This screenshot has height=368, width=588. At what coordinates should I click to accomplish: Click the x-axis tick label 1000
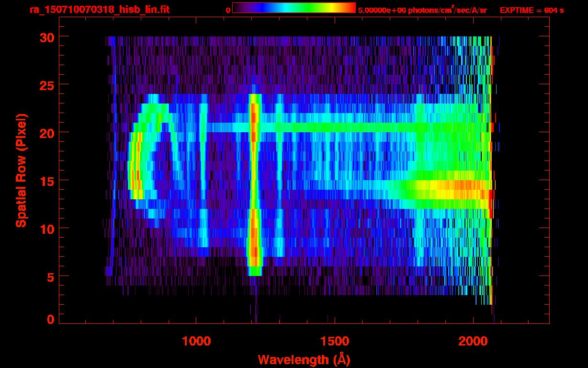(196, 342)
